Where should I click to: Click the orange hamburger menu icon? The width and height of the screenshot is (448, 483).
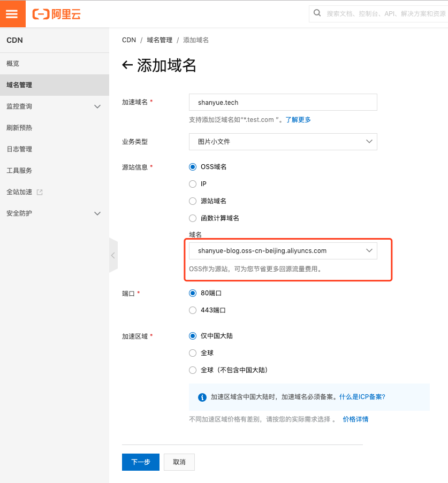(13, 13)
